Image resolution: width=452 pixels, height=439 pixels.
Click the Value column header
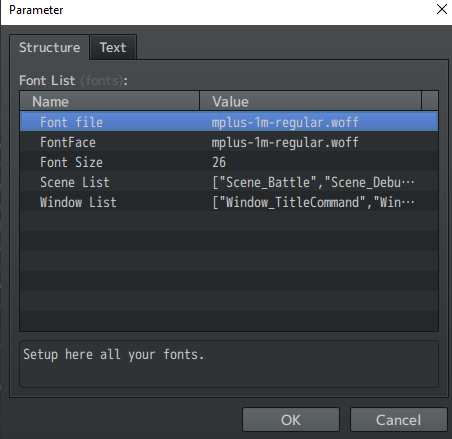point(310,101)
